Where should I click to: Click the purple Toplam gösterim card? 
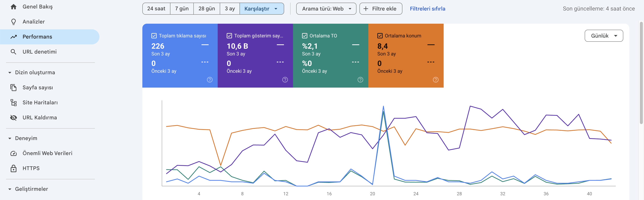(x=255, y=55)
